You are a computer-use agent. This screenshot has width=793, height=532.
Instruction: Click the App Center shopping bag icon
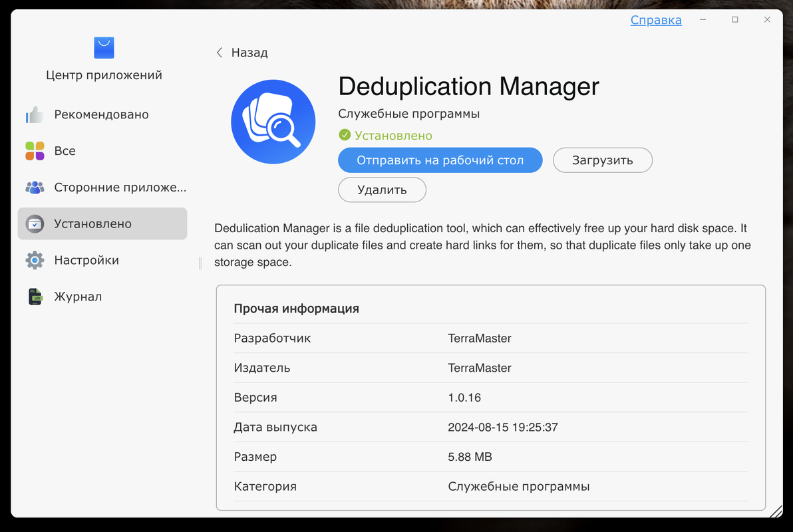pos(104,47)
